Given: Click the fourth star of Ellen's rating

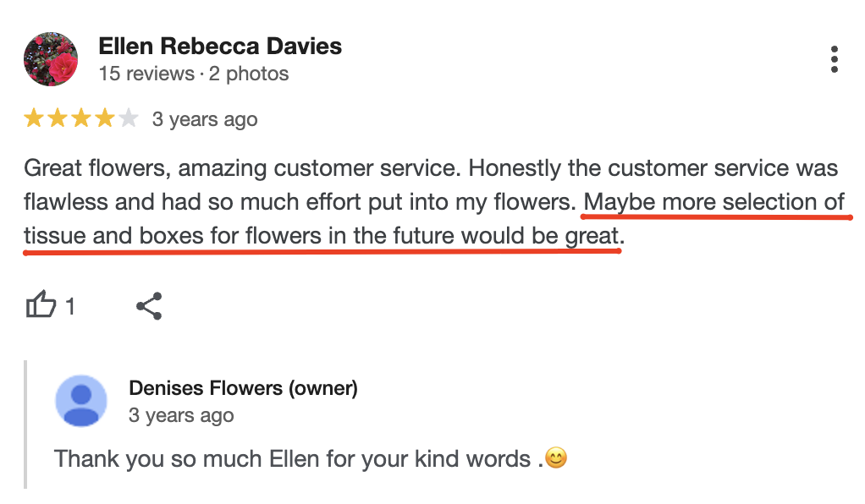Looking at the screenshot, I should [102, 118].
